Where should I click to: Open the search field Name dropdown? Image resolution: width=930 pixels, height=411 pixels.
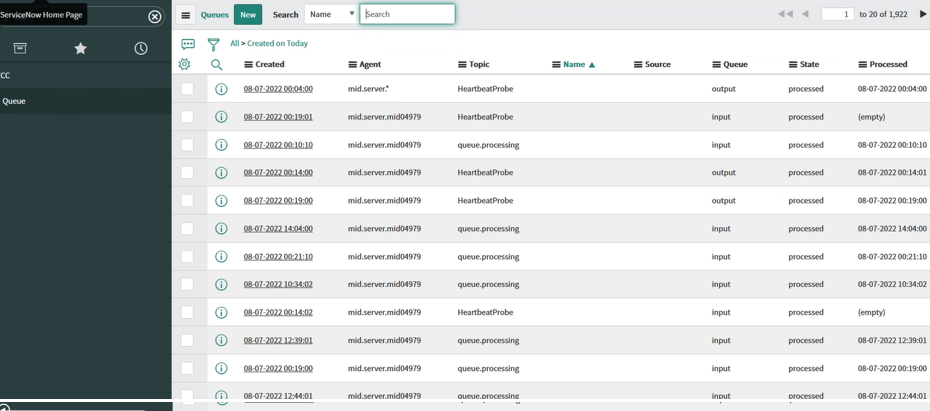(332, 14)
